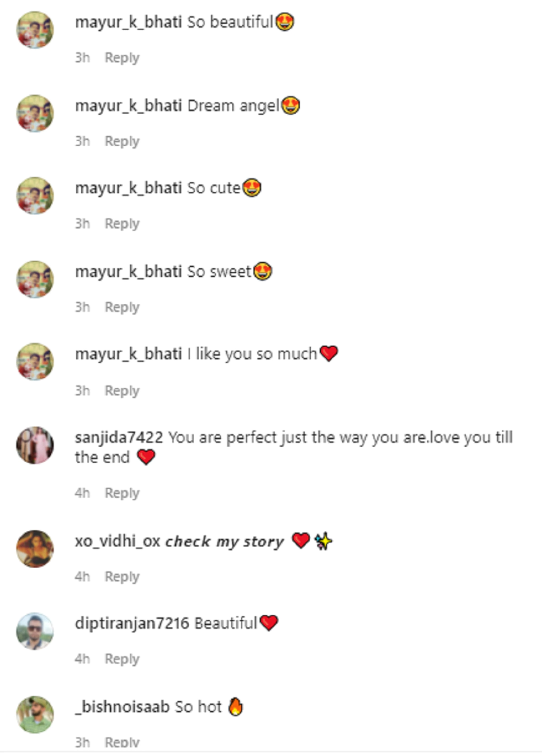Open username sanjida7422 profile link

tap(119, 437)
